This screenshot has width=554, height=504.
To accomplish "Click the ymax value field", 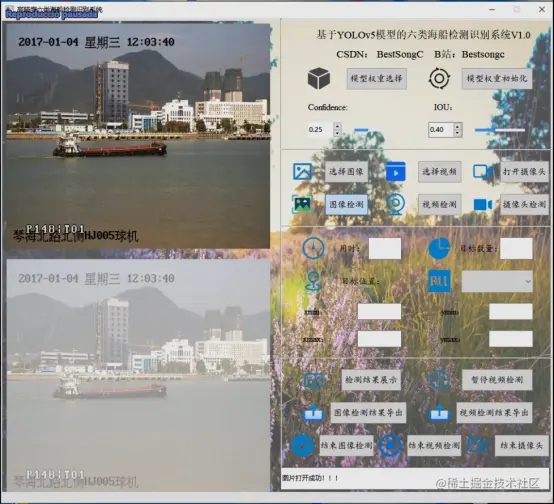I will click(x=511, y=339).
